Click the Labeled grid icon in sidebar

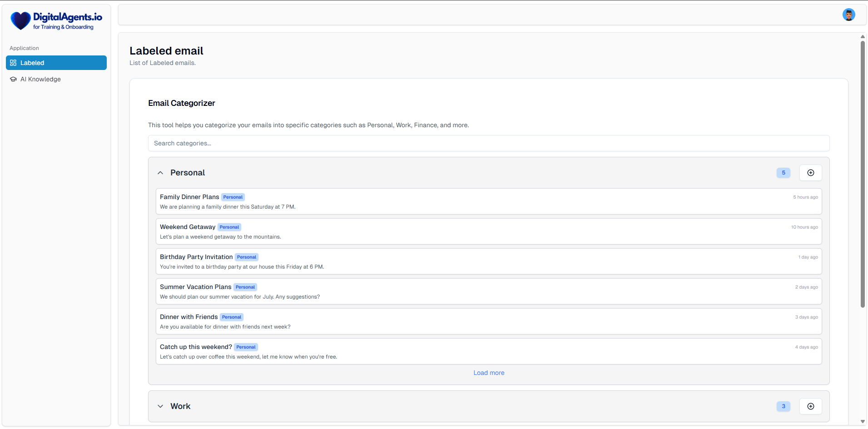tap(13, 63)
